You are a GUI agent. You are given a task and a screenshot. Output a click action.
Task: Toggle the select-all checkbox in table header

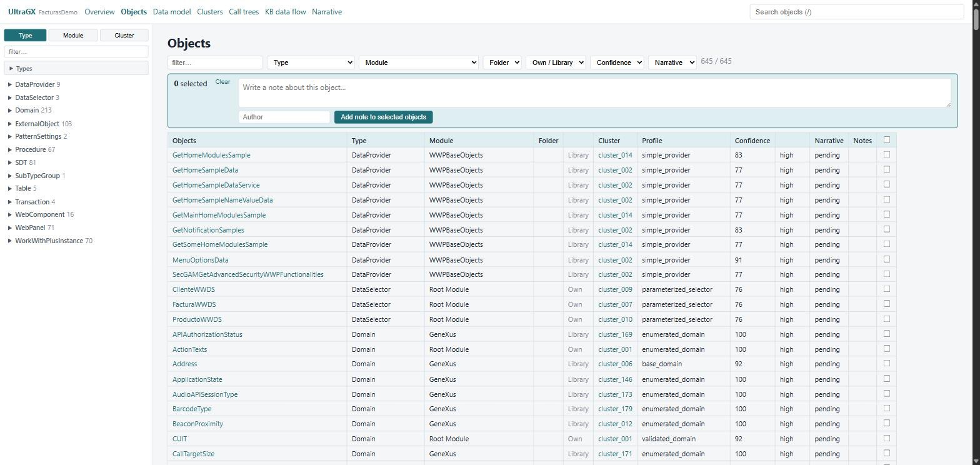coord(886,140)
